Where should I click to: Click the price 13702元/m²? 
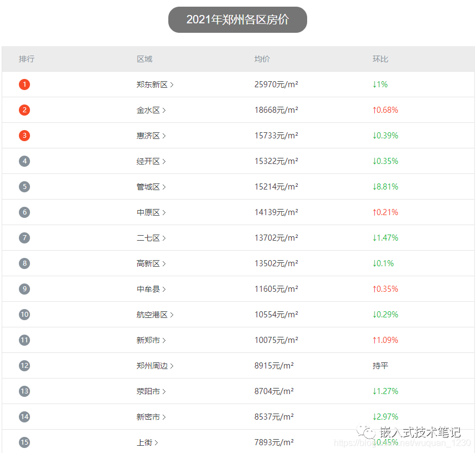[x=276, y=237]
